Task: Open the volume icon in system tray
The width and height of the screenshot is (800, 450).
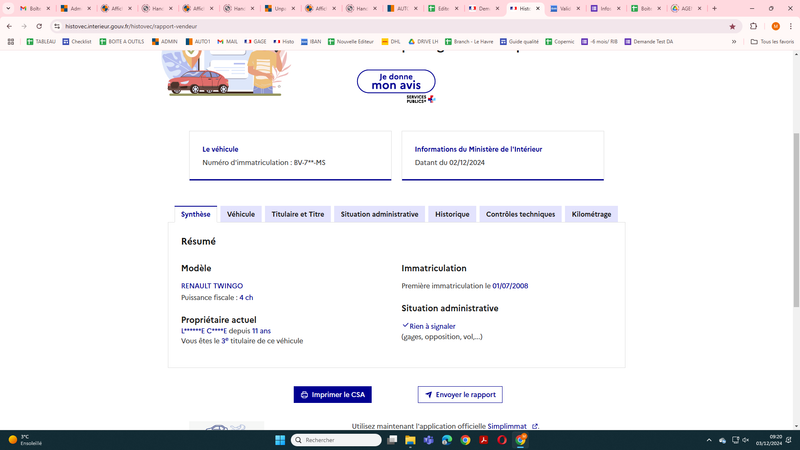Action: pos(745,440)
